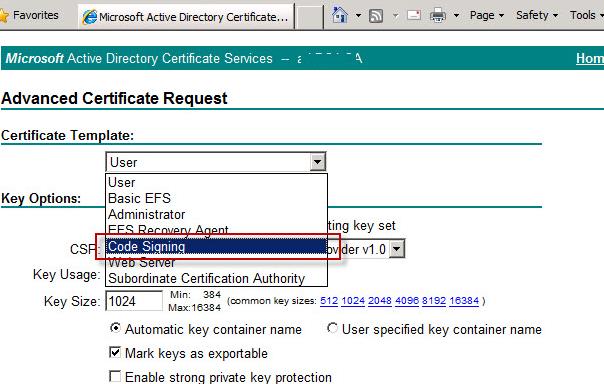Viewport: 604px width, 384px height.
Task: Choose Subordinate Certification Authority template
Action: tap(216, 278)
